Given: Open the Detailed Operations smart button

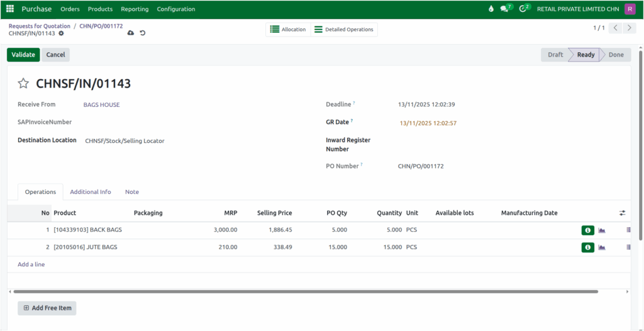Looking at the screenshot, I should click(344, 30).
